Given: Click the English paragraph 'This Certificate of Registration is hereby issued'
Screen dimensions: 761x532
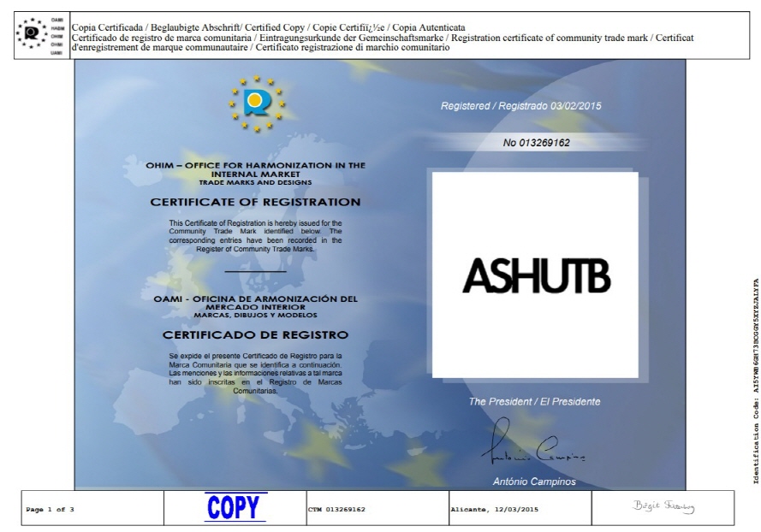Looking at the screenshot, I should click(255, 236).
